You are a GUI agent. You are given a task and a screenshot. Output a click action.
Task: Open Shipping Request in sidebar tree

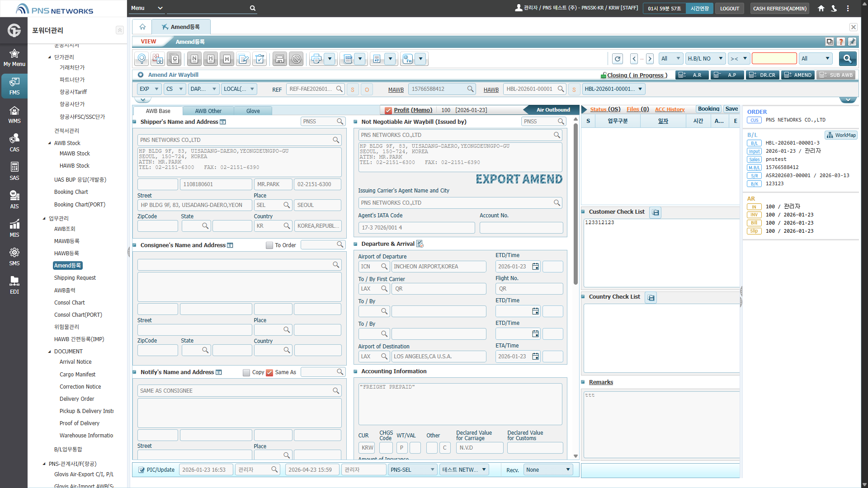click(x=75, y=278)
